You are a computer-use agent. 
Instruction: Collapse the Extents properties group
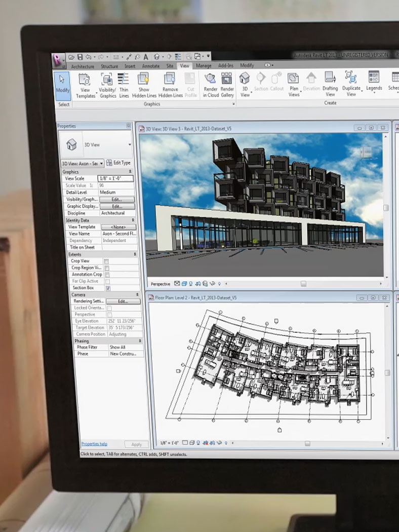(135, 254)
